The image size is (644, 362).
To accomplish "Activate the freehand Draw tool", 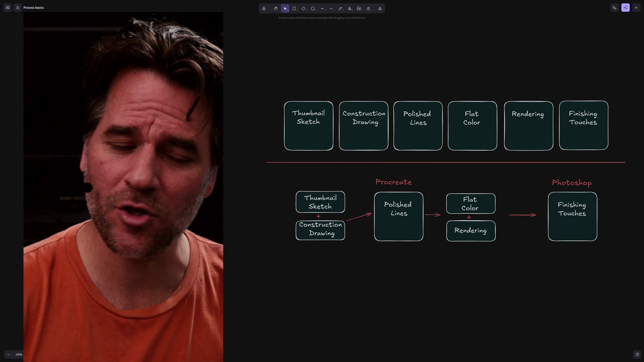I will [340, 8].
